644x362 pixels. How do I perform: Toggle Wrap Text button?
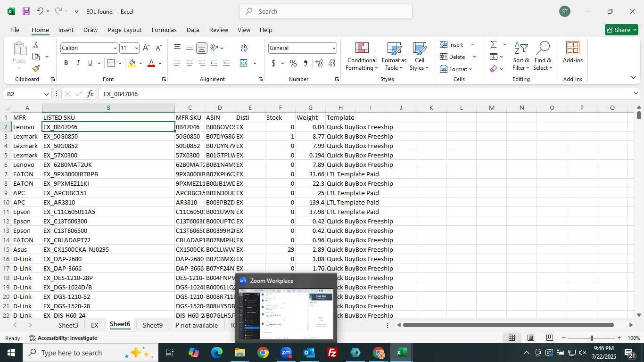[244, 48]
